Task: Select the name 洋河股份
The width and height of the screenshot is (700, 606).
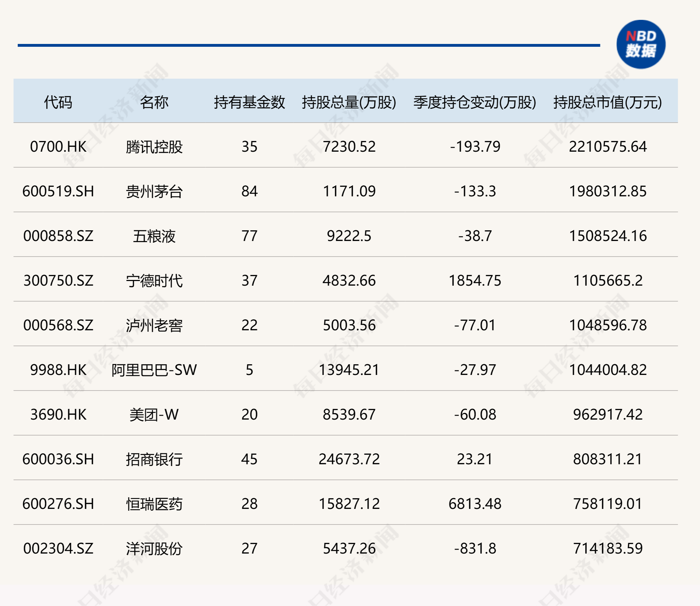Action: click(x=154, y=549)
